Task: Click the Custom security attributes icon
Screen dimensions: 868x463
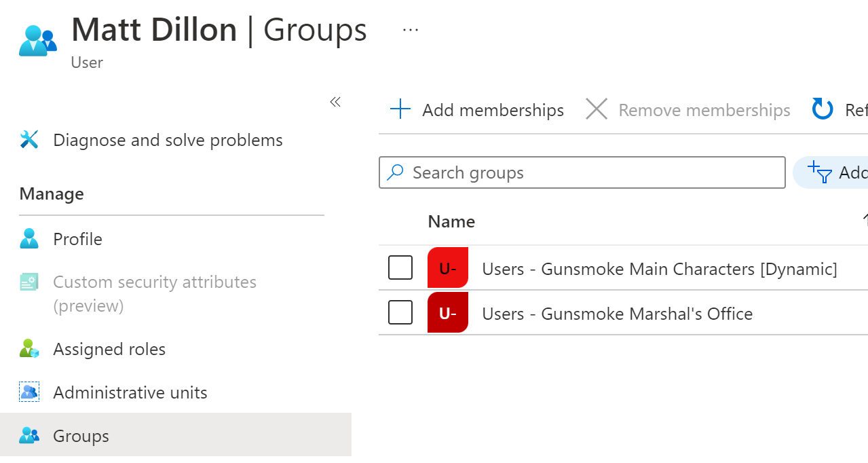Action: pos(29,282)
